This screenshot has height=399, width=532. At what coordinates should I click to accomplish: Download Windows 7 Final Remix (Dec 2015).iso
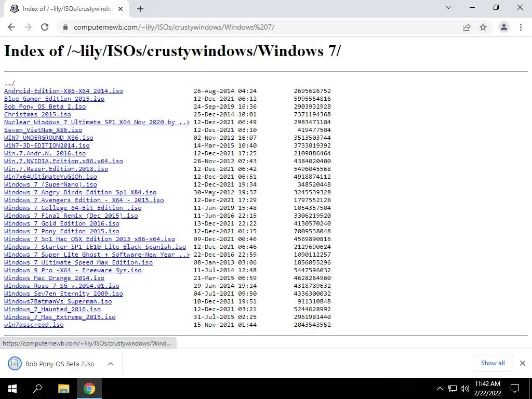pos(71,216)
